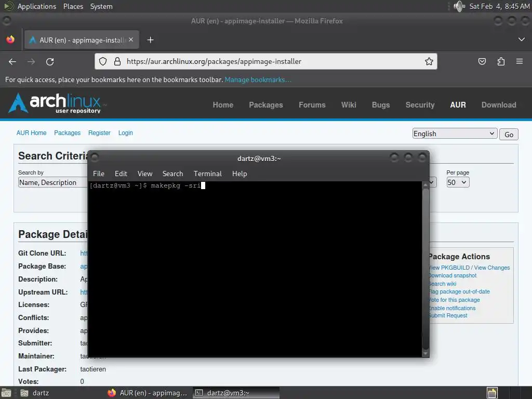Image resolution: width=532 pixels, height=399 pixels.
Task: Open terminal File menu
Action: pyautogui.click(x=99, y=174)
